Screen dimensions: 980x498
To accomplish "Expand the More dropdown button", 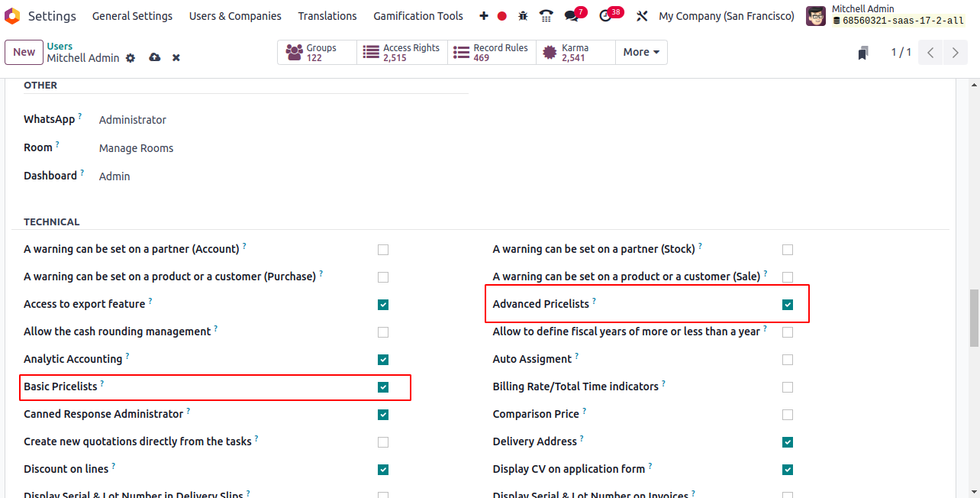I will click(641, 52).
